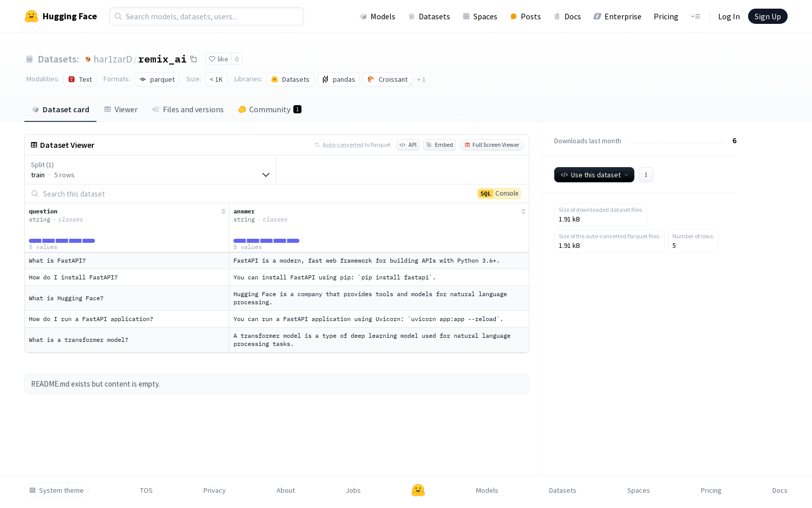
Task: Open the Privacy footer link
Action: [215, 490]
